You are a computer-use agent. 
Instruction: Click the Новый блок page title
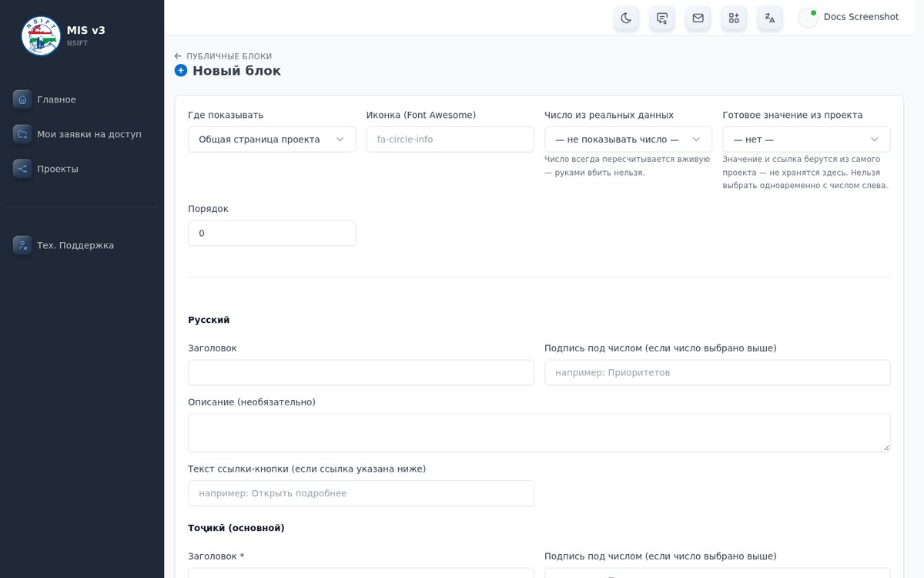tap(236, 71)
